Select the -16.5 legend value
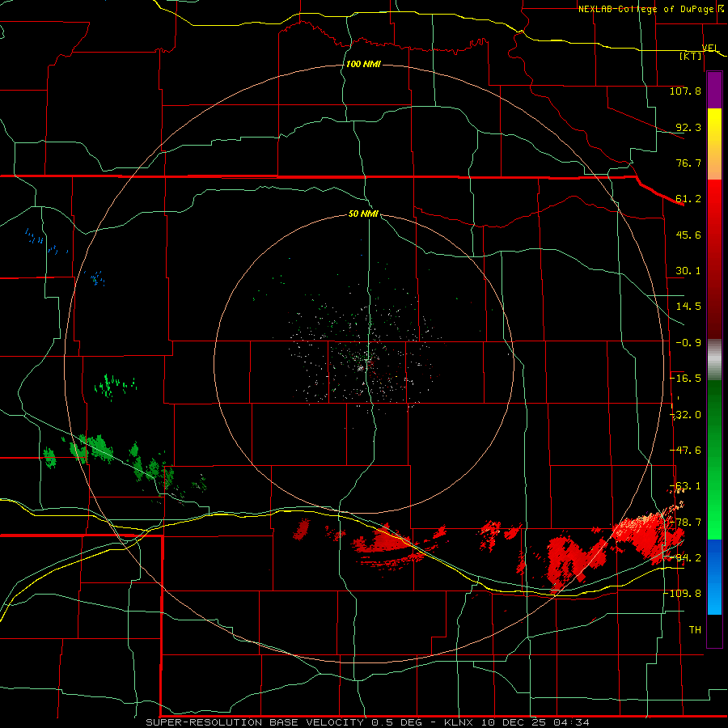The image size is (728, 728). click(x=685, y=379)
